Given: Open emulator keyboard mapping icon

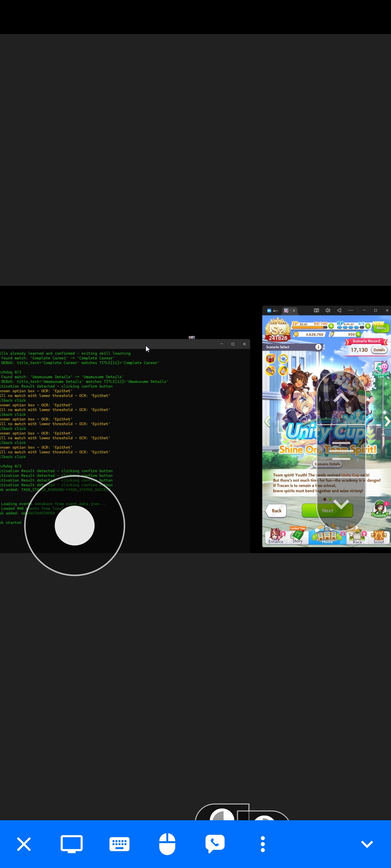Looking at the screenshot, I should [316, 310].
